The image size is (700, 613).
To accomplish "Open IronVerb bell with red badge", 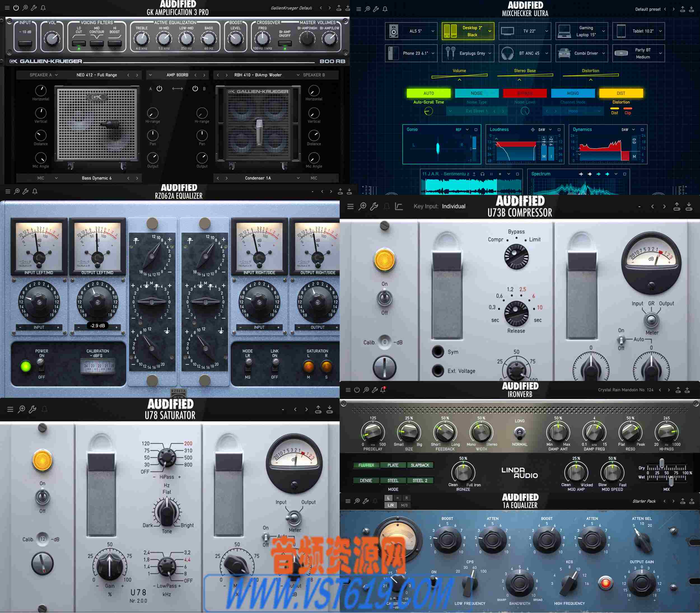I will [x=383, y=390].
